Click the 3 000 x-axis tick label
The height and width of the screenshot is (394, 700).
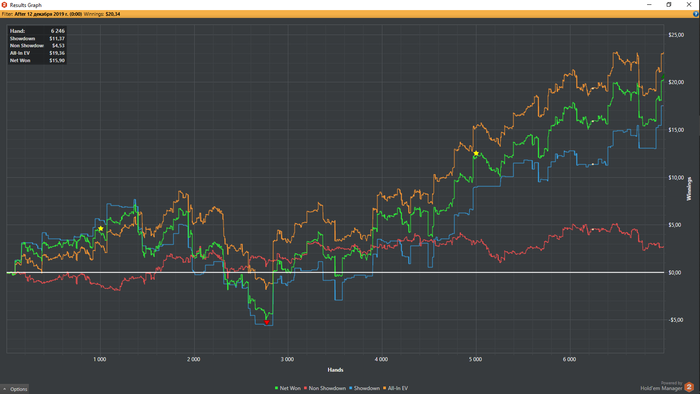(x=288, y=359)
